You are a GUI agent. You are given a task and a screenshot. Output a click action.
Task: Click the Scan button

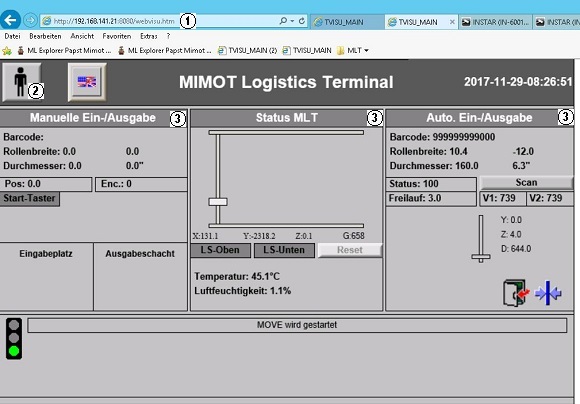point(526,183)
